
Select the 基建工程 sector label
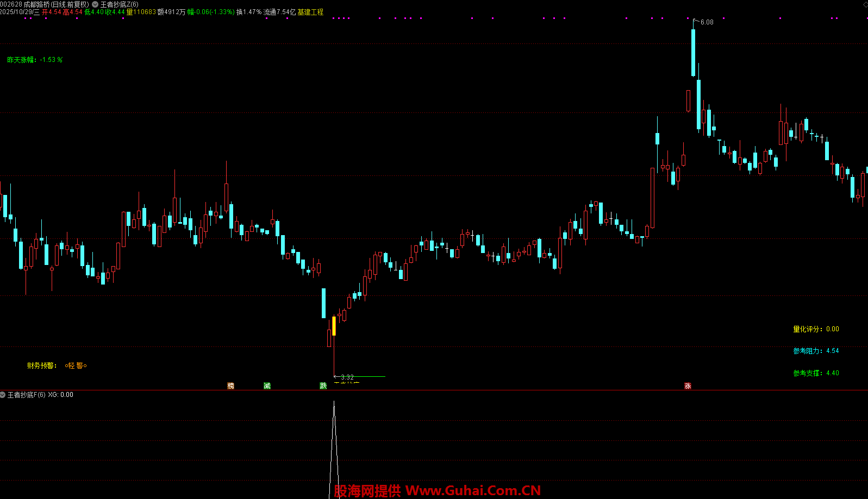310,12
